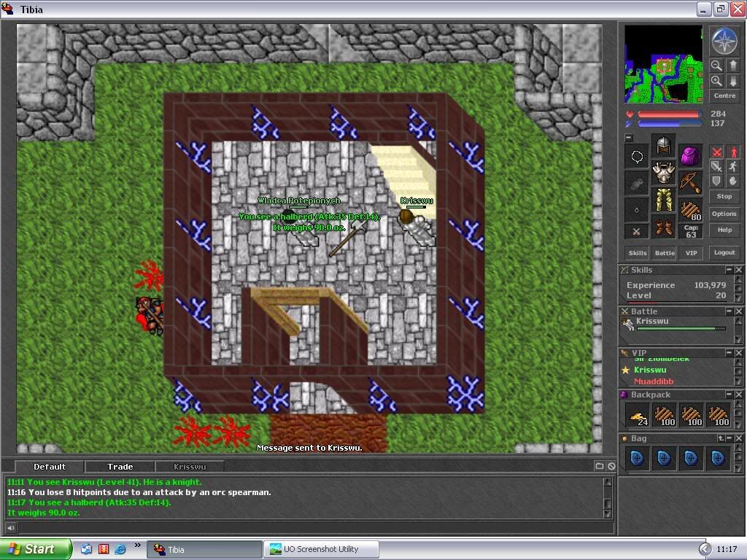The height and width of the screenshot is (560, 747).
Task: Toggle the VIP window button
Action: [691, 253]
